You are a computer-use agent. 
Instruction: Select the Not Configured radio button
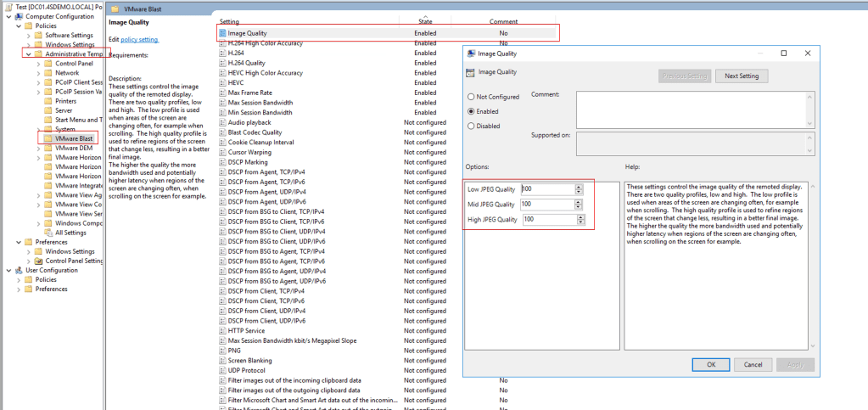point(471,97)
